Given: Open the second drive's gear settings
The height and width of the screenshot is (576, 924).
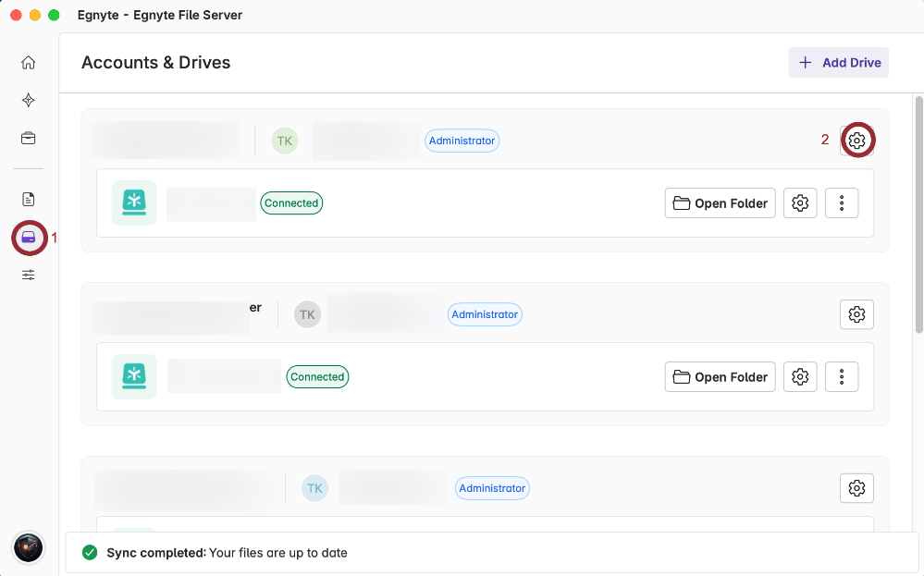Looking at the screenshot, I should click(800, 377).
